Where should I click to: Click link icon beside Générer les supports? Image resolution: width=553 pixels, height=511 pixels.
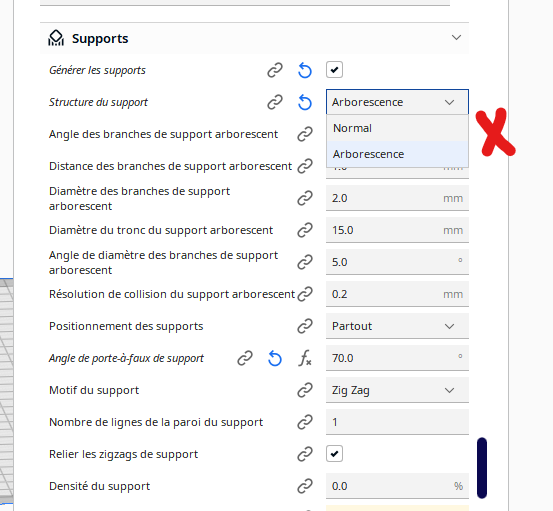[275, 70]
